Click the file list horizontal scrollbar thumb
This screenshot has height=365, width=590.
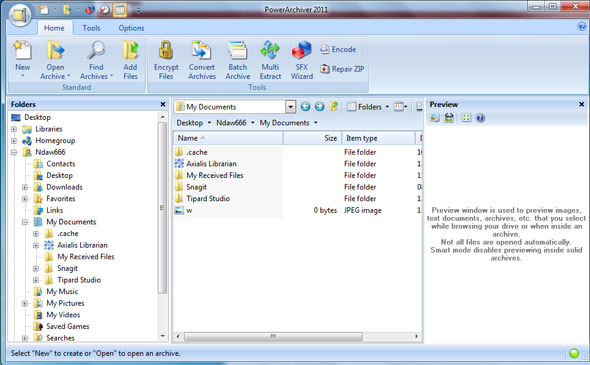(274, 336)
